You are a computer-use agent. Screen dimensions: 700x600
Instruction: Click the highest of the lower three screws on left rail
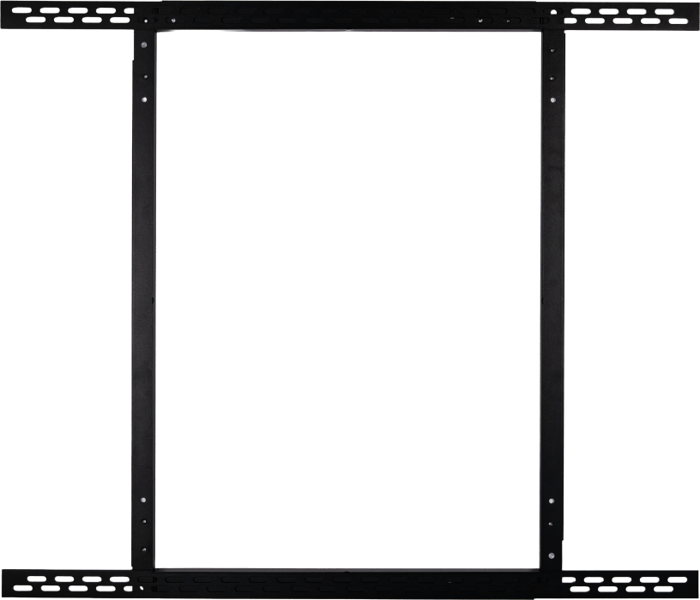(143, 500)
